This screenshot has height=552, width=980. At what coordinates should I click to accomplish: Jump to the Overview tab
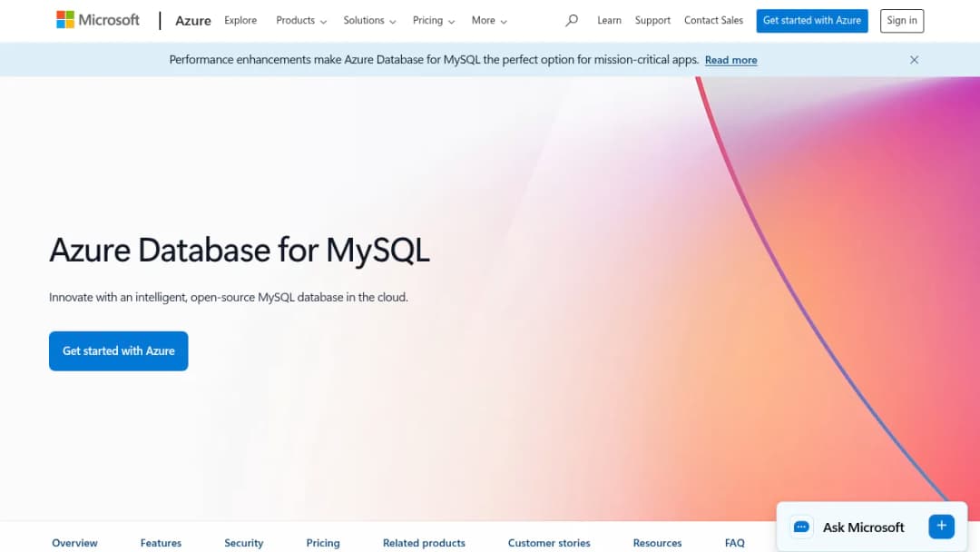[x=75, y=543]
